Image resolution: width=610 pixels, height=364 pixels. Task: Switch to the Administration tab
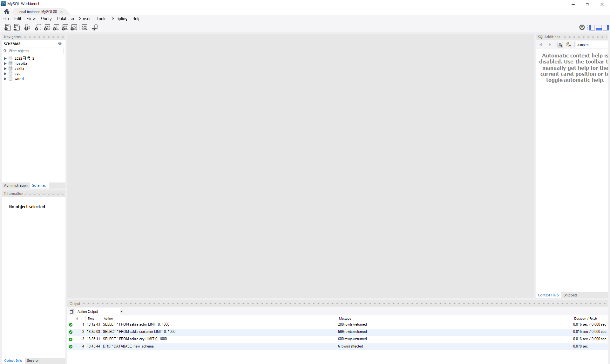click(x=16, y=185)
